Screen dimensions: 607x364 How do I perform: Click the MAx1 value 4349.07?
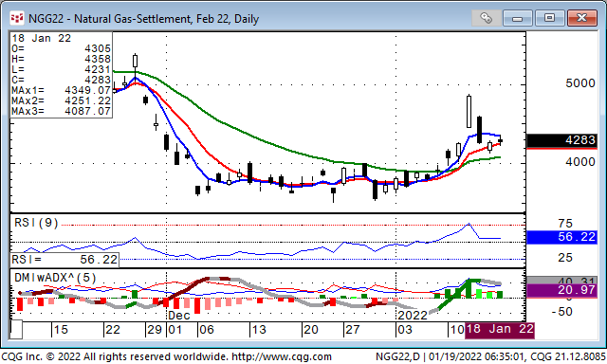[x=88, y=90]
